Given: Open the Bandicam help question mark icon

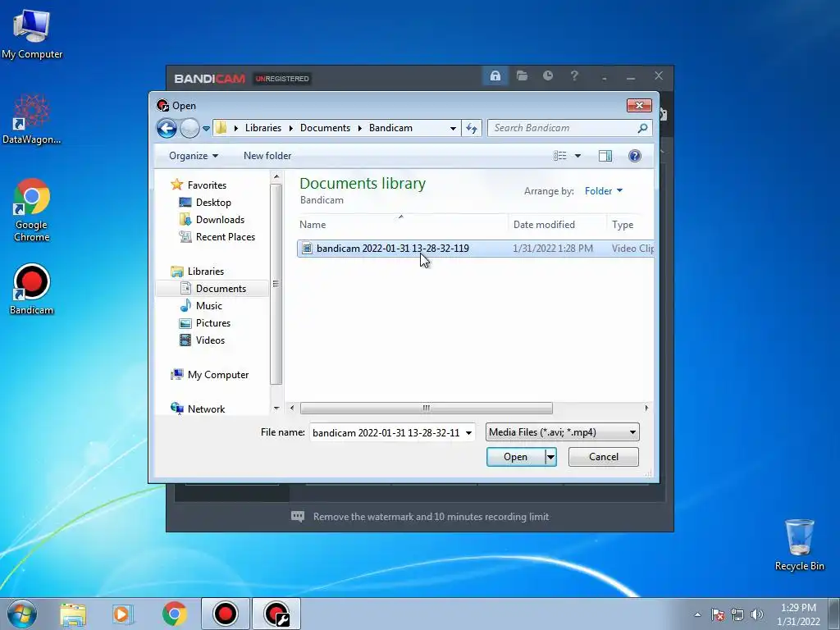Looking at the screenshot, I should (574, 76).
